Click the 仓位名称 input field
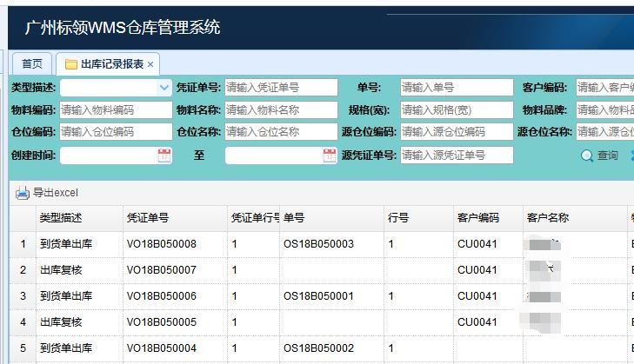 pos(280,132)
